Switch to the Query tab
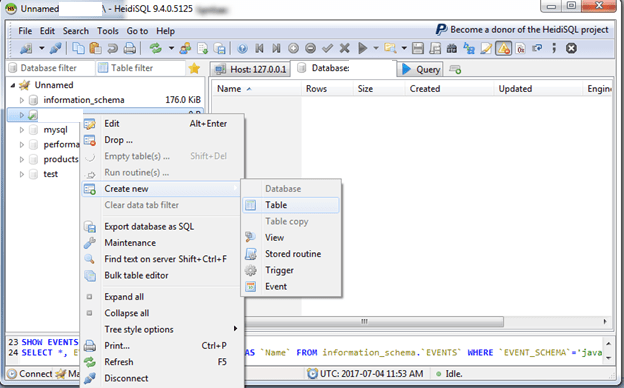 click(421, 69)
